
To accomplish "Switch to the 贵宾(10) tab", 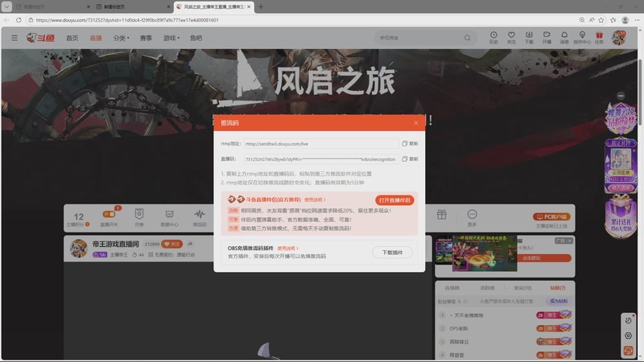I will (522, 288).
